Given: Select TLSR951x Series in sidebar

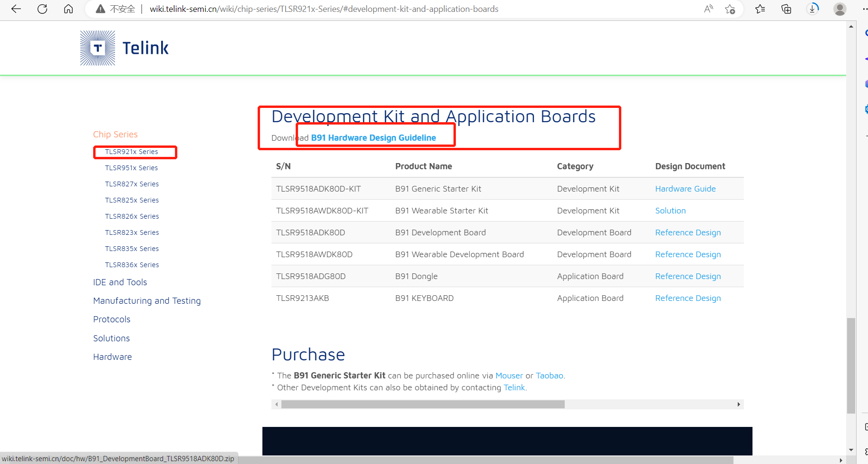Looking at the screenshot, I should [131, 167].
